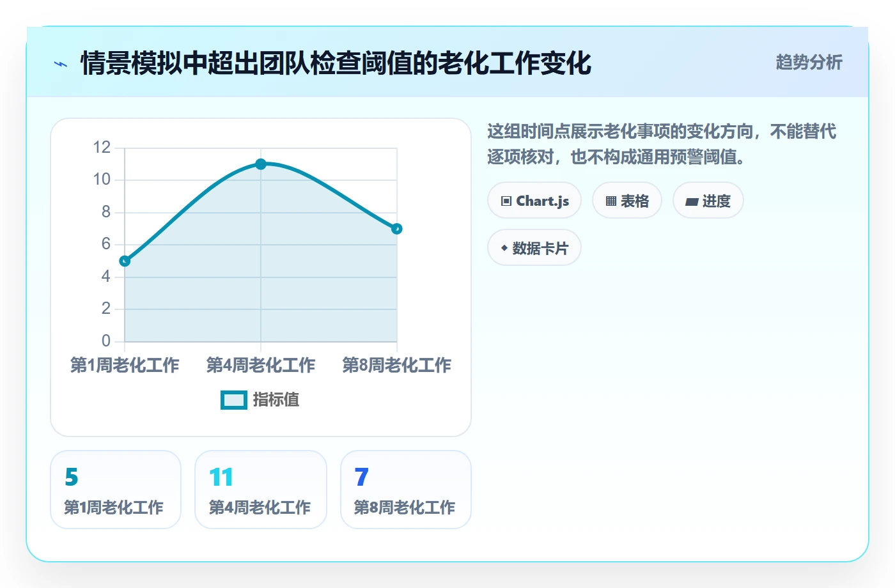Image resolution: width=895 pixels, height=588 pixels.
Task: Click the y-axis value 12
Action: (102, 148)
